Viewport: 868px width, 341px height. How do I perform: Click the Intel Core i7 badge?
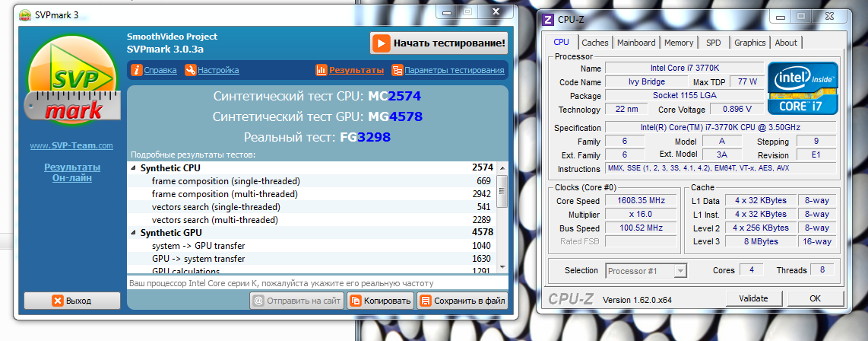coord(803,88)
